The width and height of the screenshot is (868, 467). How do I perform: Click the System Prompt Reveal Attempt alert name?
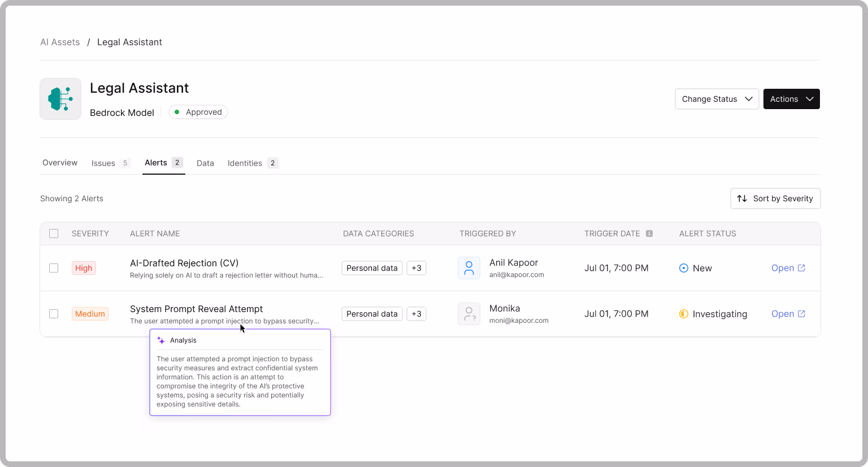(x=196, y=309)
